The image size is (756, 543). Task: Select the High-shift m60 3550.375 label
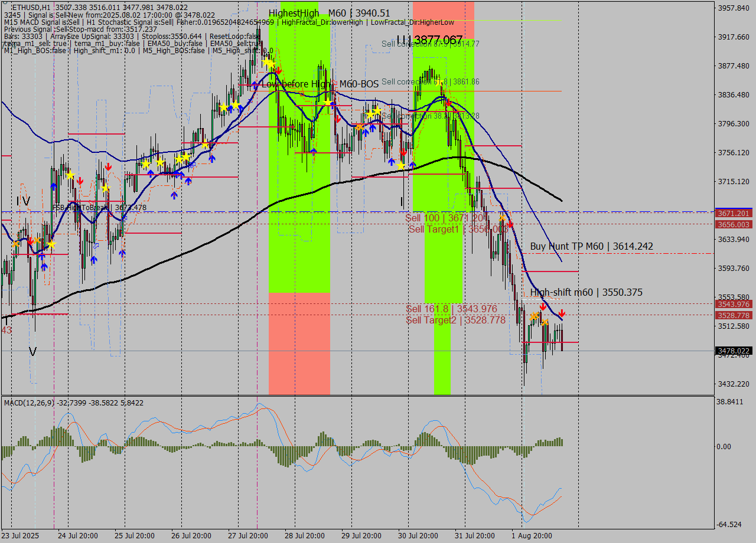[586, 292]
